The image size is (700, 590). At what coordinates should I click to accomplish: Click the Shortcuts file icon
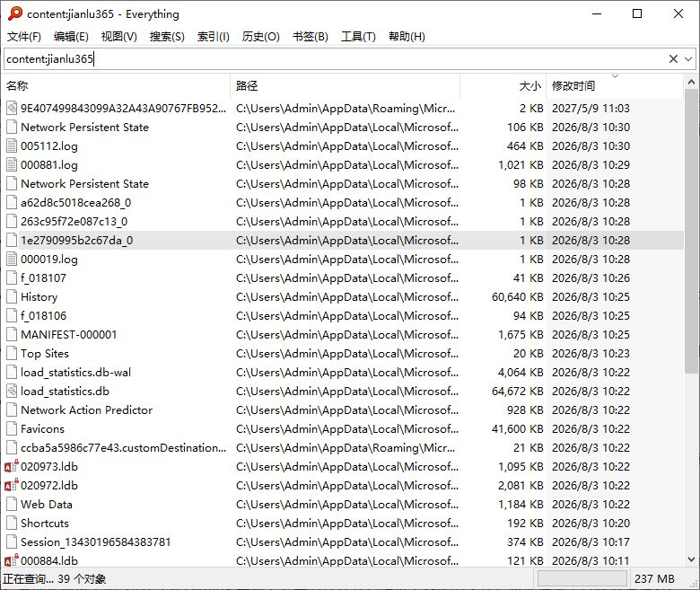(12, 523)
